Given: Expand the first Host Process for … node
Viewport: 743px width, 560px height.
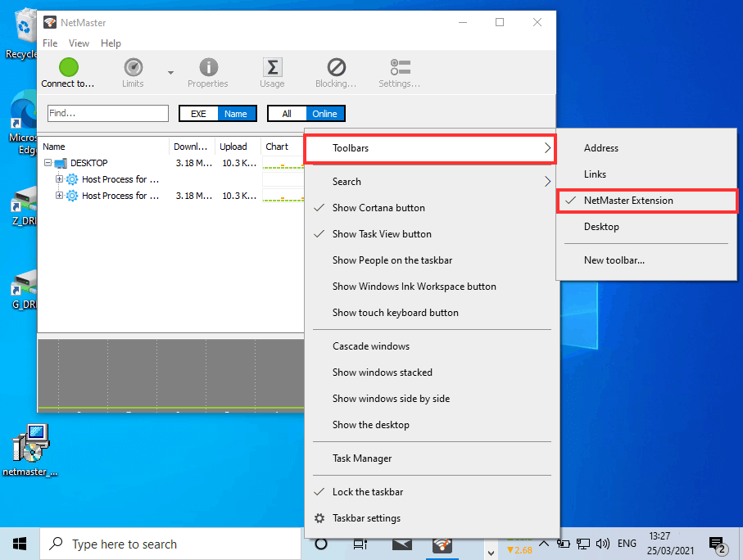Looking at the screenshot, I should point(59,179).
